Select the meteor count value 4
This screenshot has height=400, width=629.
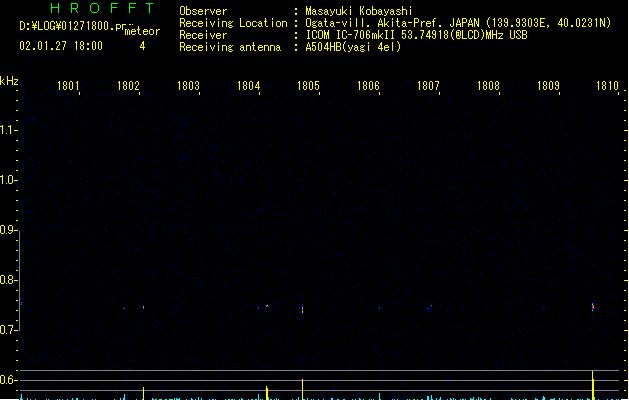tap(142, 46)
